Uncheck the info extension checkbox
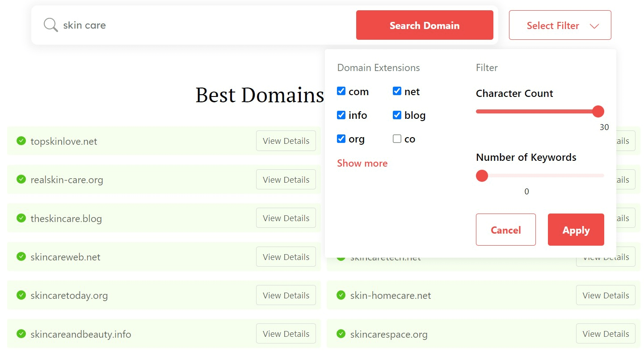This screenshot has height=356, width=644. pyautogui.click(x=341, y=115)
